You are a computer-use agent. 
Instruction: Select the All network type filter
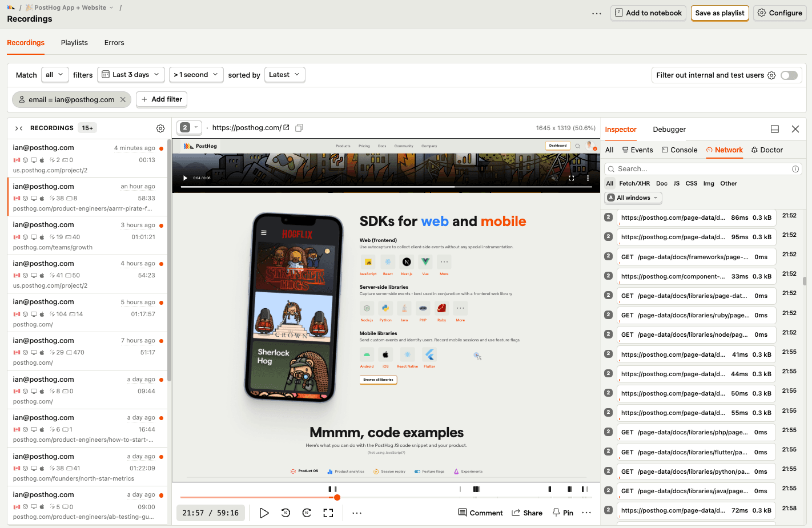610,184
